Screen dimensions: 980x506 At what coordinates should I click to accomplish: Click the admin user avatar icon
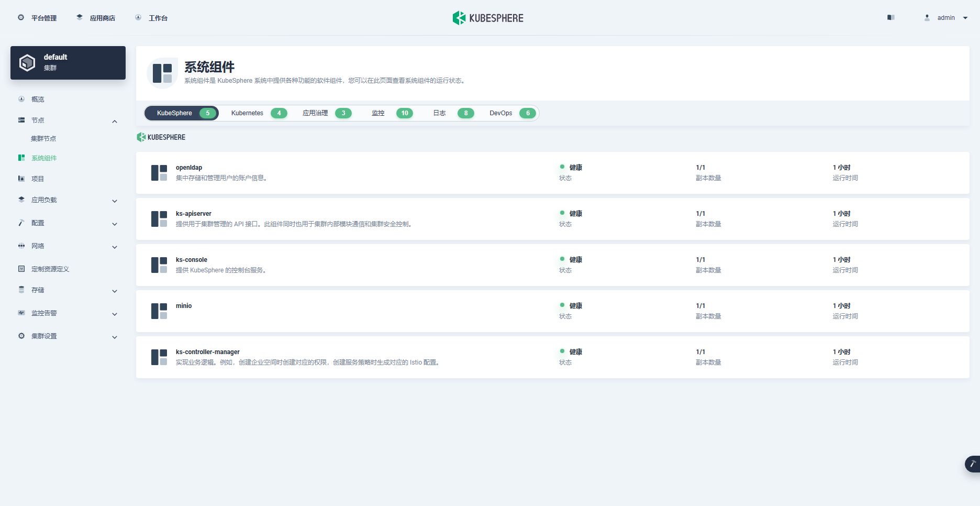coord(927,17)
